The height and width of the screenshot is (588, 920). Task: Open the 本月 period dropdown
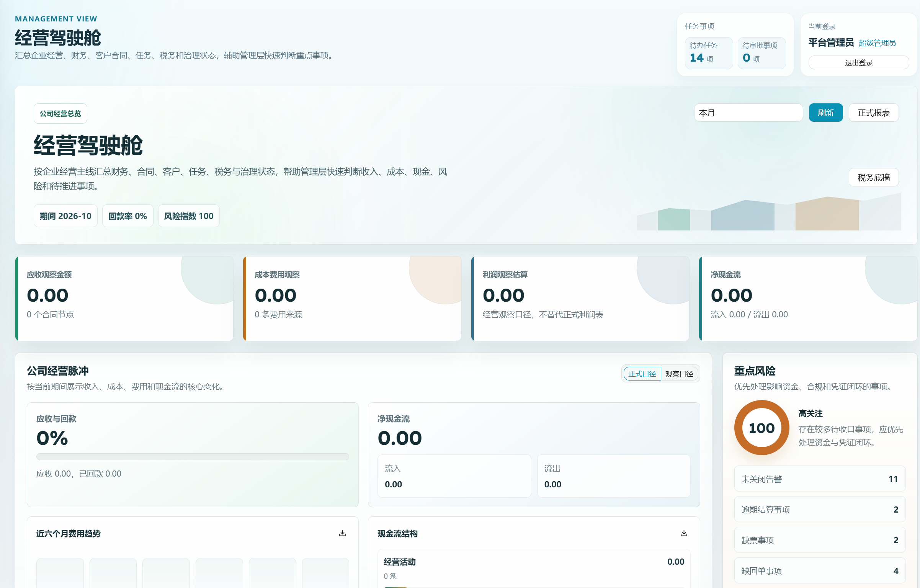pyautogui.click(x=748, y=113)
